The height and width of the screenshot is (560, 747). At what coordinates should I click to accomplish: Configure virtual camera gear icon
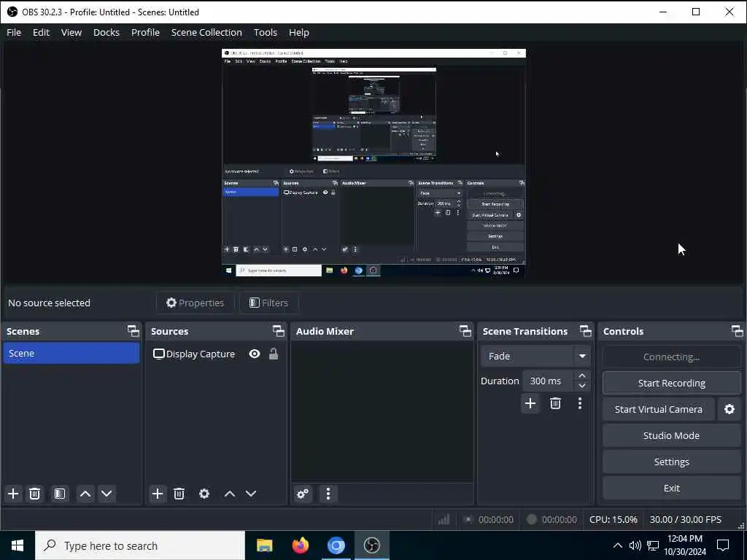(729, 410)
